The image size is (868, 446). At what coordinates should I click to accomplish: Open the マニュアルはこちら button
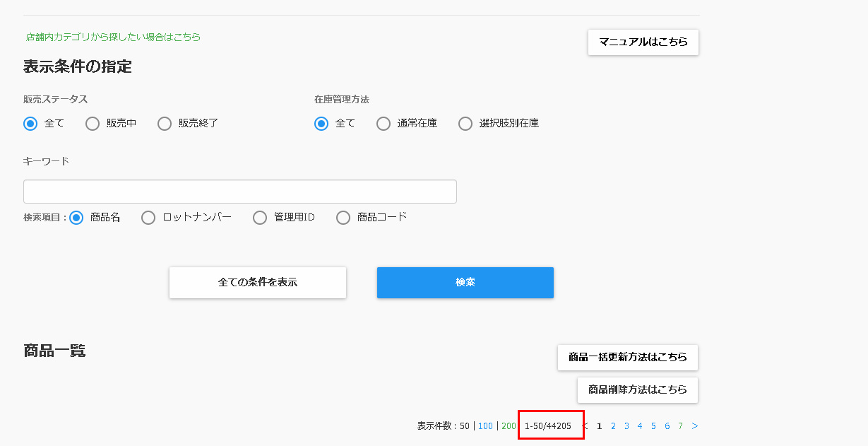coord(643,42)
